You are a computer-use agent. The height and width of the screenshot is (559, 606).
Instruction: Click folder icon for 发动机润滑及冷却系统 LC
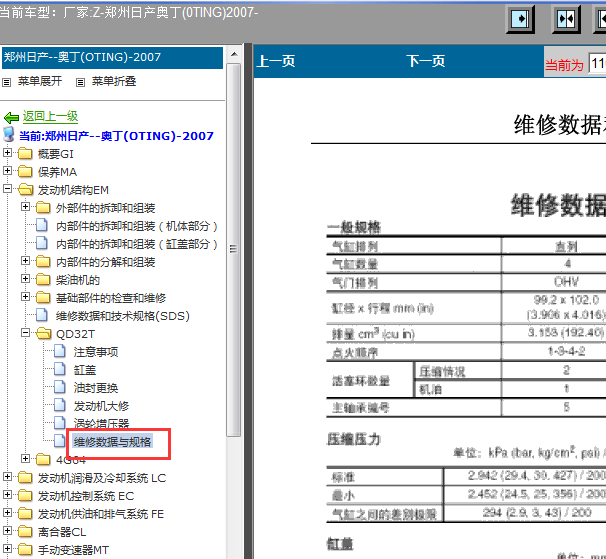(x=25, y=477)
